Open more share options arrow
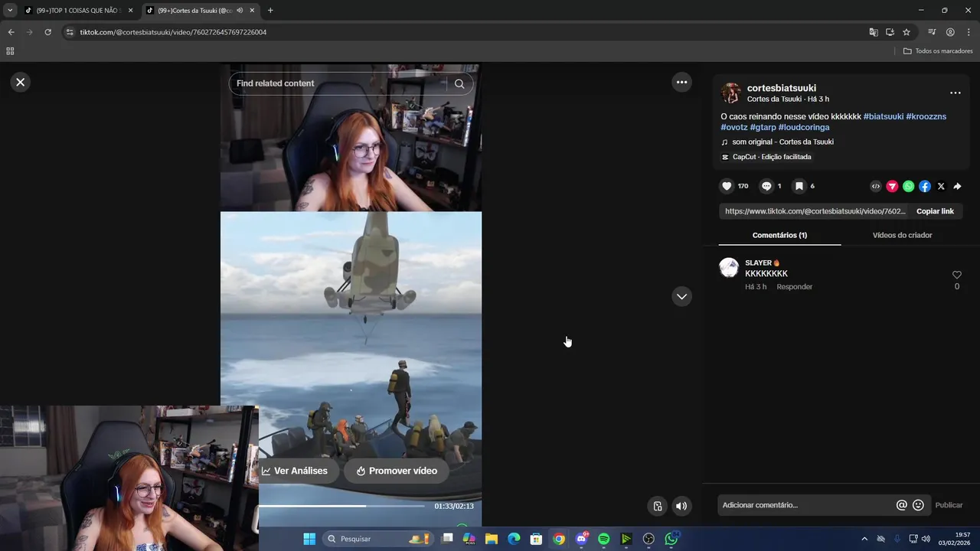Screen dimensions: 980x551 [x=957, y=186]
